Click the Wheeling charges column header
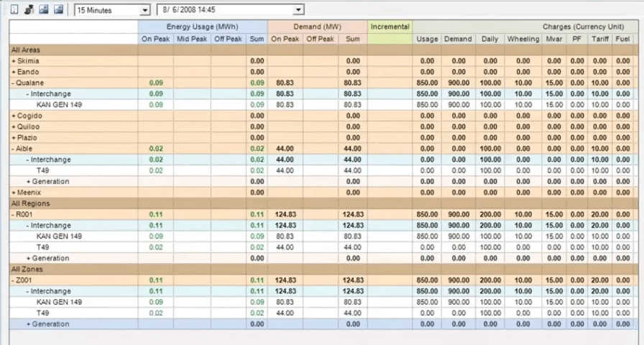 [523, 39]
